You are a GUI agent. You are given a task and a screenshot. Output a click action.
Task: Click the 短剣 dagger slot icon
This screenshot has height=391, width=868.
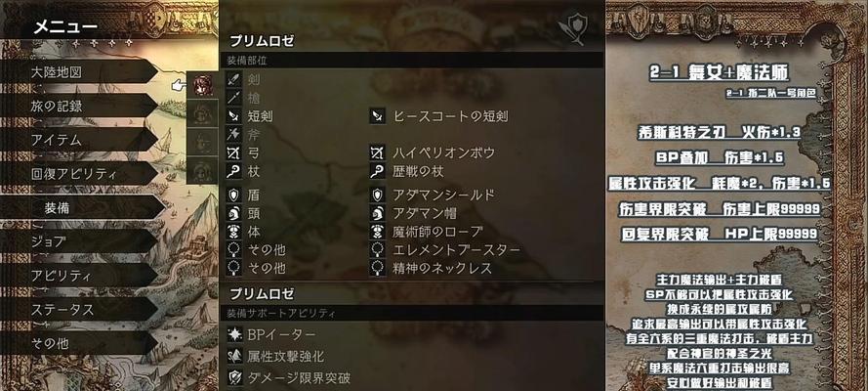click(x=233, y=116)
